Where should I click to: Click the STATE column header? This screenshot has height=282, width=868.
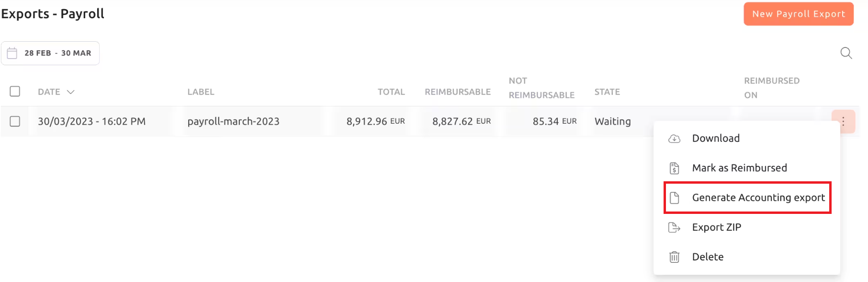pyautogui.click(x=607, y=92)
